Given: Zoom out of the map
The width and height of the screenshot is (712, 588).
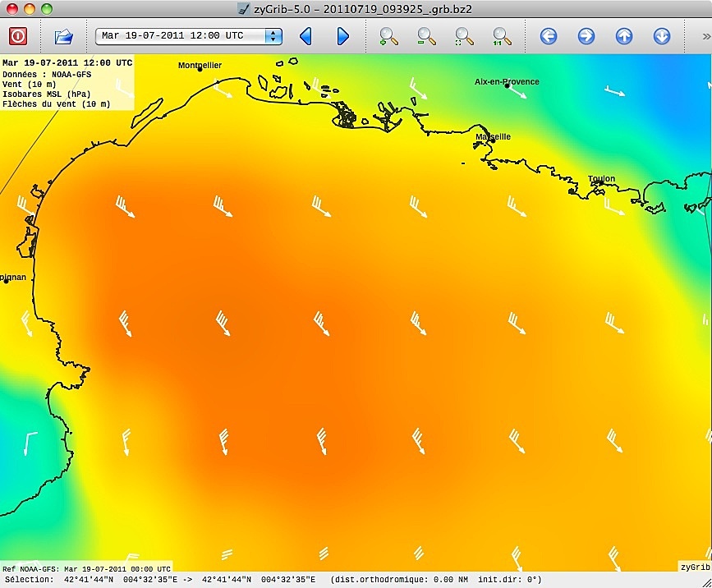Looking at the screenshot, I should tap(426, 36).
